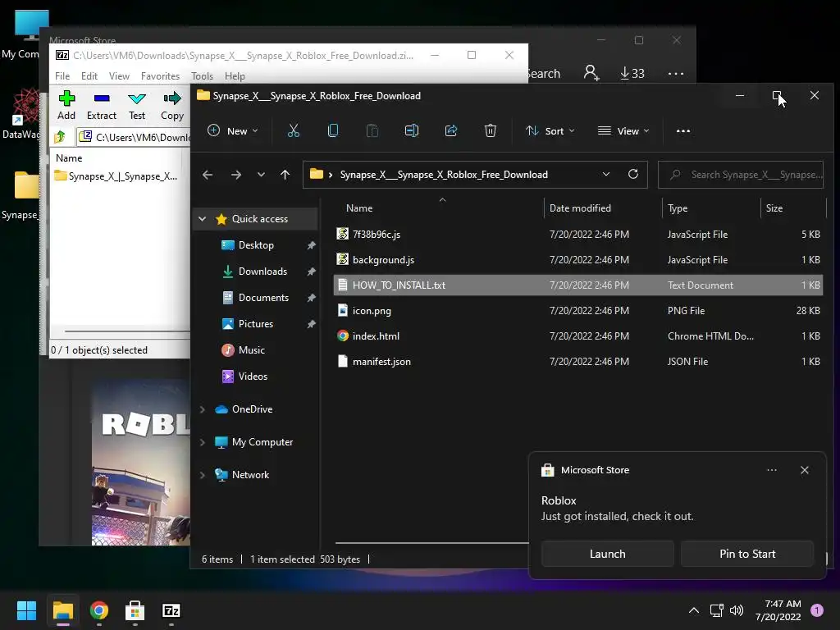Open the View dropdown in Explorer
The width and height of the screenshot is (840, 630).
[x=623, y=130]
